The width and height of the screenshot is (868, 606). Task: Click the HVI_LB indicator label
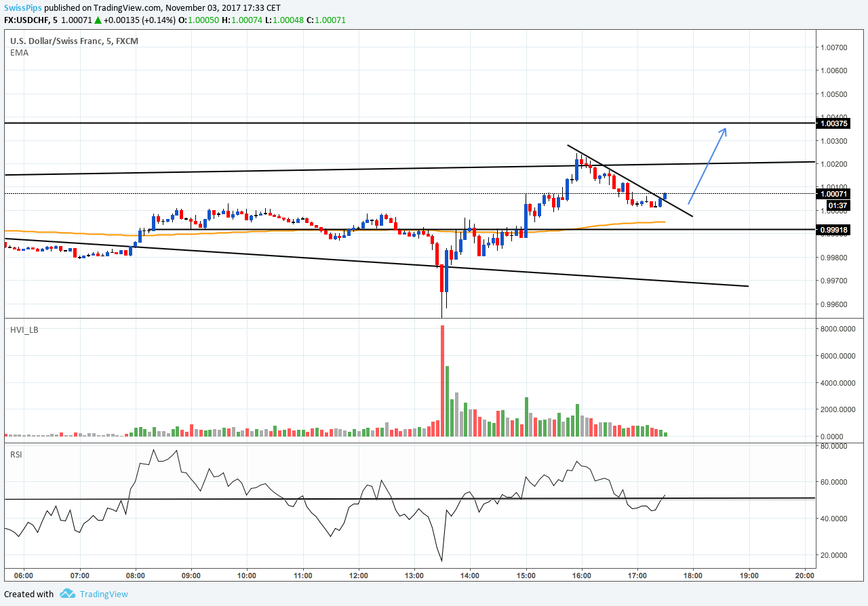[x=24, y=329]
